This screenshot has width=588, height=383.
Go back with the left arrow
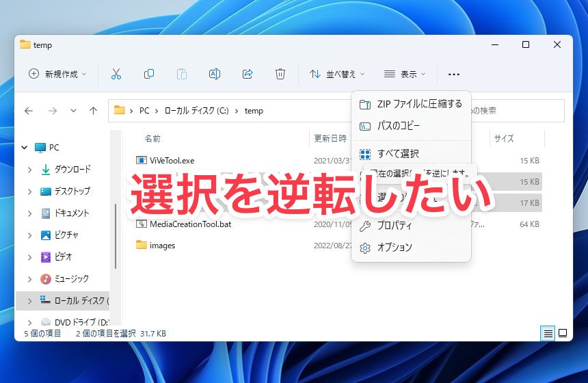(29, 111)
